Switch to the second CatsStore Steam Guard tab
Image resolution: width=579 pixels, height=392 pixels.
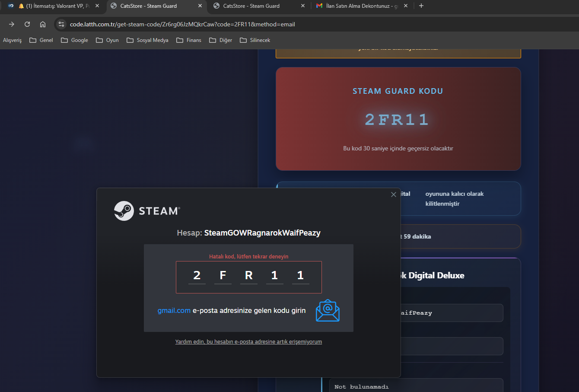[x=259, y=6]
